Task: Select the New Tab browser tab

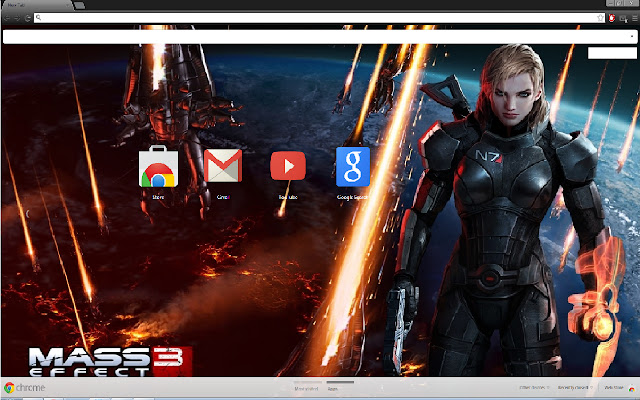Action: (37, 5)
